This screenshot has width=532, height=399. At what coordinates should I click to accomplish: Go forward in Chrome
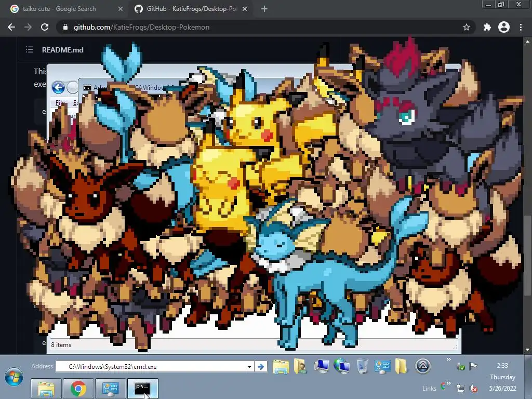(x=28, y=27)
